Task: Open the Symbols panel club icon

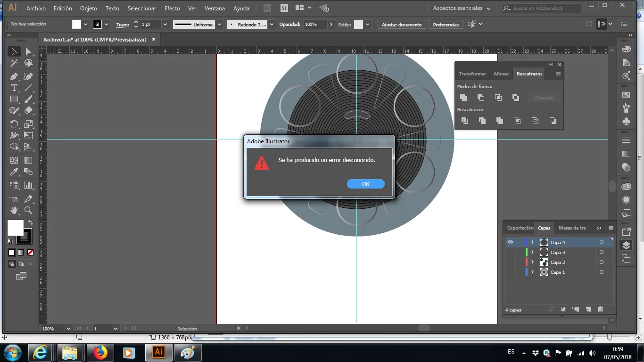Action: pos(626,122)
